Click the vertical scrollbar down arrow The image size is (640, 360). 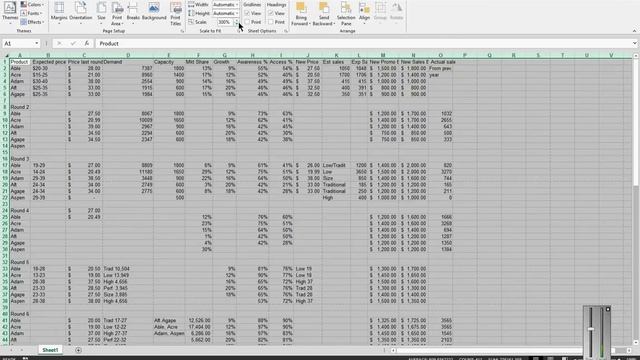coord(636,342)
